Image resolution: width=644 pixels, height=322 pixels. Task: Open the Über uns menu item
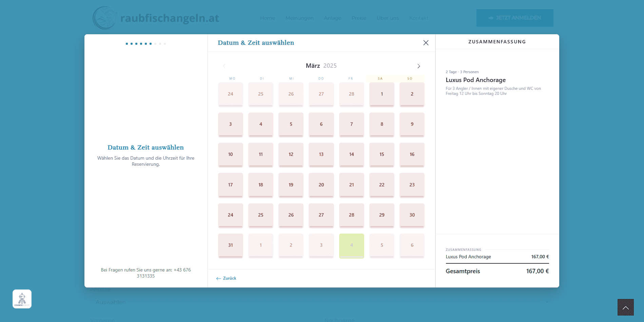click(388, 18)
